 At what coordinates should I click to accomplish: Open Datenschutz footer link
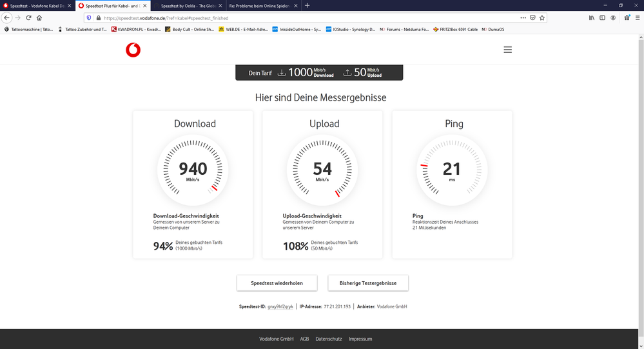coord(329,339)
